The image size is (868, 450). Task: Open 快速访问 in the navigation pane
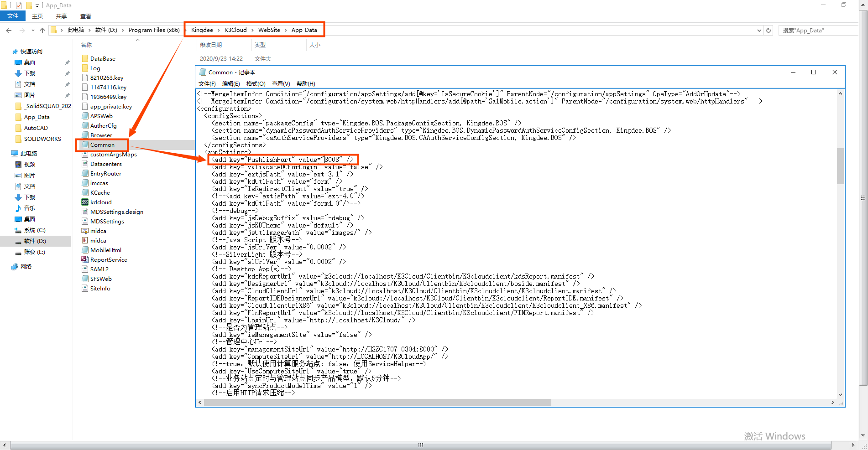point(31,51)
